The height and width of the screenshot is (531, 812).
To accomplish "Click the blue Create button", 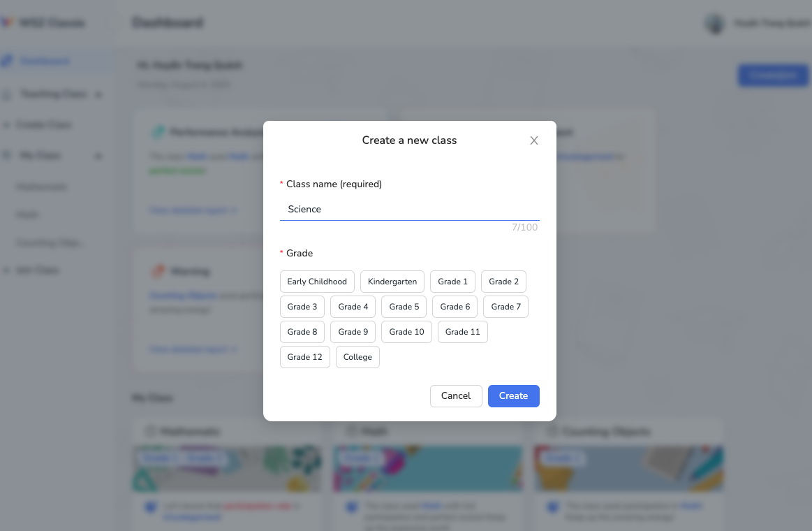I will (513, 395).
